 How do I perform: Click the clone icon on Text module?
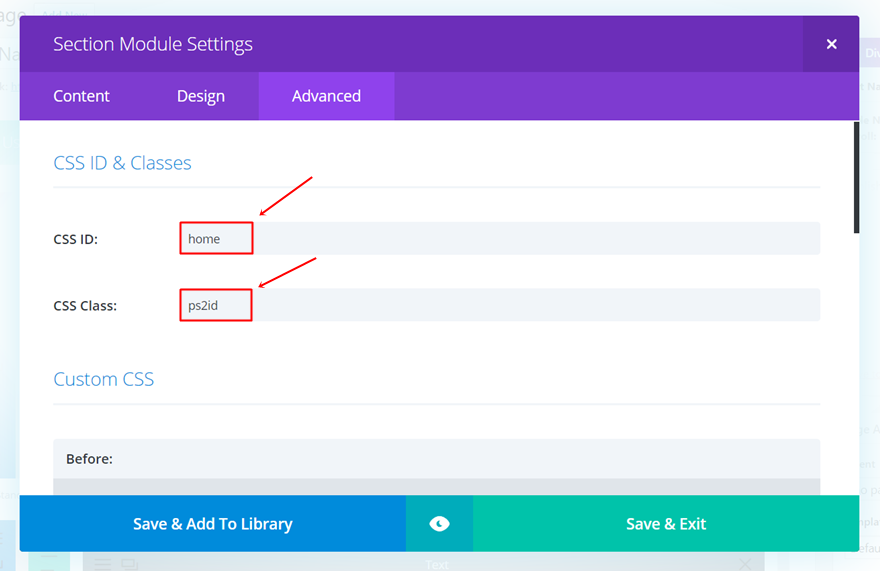(129, 564)
